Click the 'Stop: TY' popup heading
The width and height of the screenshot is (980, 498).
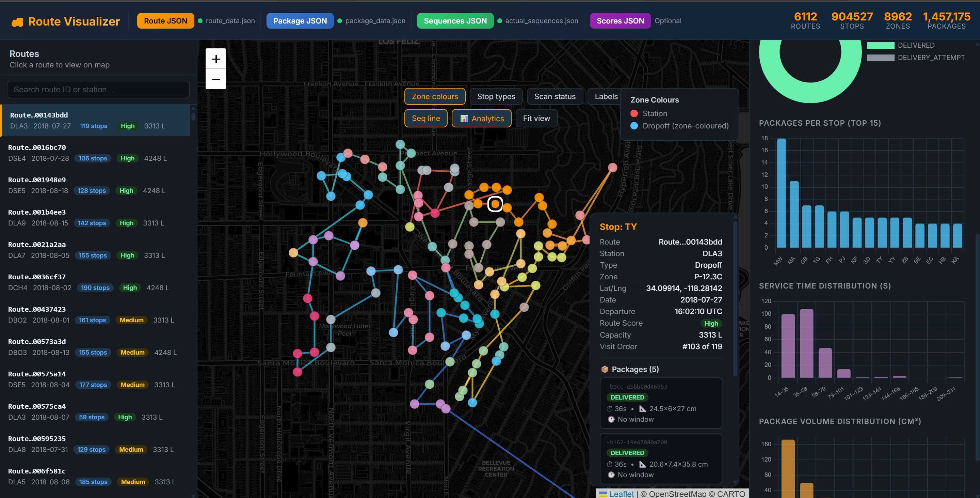click(x=618, y=227)
